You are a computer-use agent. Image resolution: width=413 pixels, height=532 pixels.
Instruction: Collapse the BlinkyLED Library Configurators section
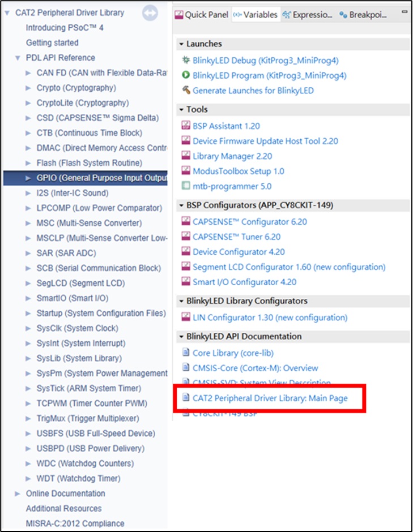pos(181,301)
